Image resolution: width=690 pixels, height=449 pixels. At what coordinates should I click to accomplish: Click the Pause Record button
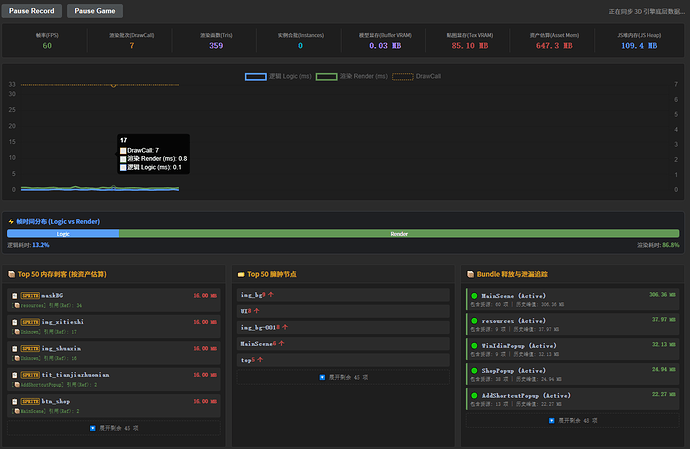32,11
